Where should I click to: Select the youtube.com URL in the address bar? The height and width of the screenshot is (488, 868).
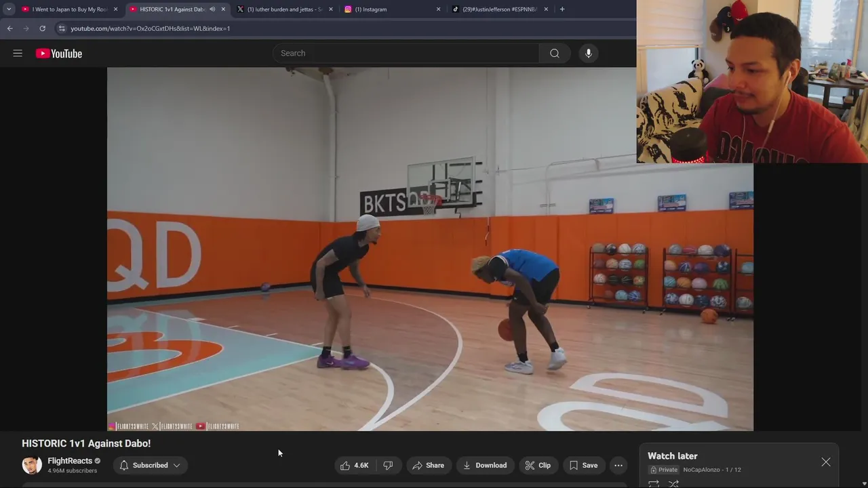click(x=151, y=28)
